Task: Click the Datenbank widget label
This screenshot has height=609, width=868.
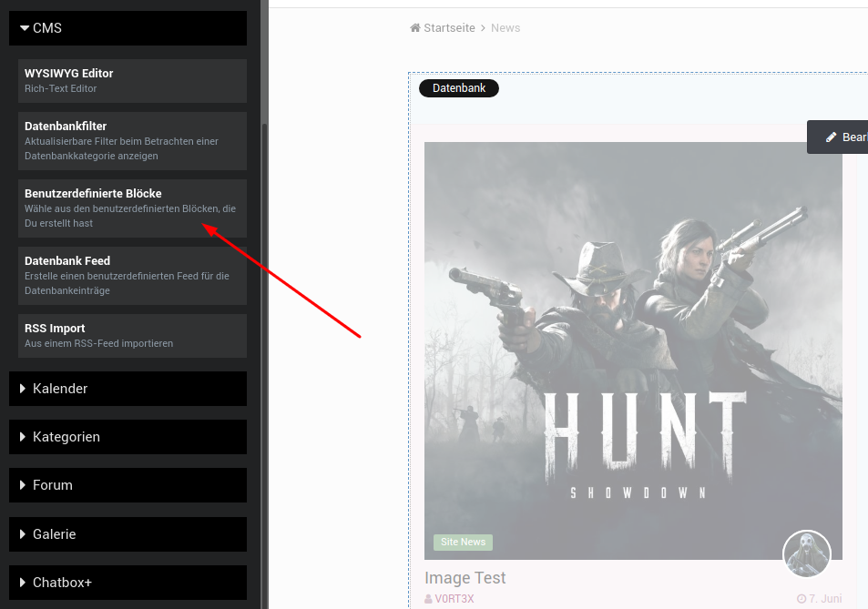Action: 459,88
